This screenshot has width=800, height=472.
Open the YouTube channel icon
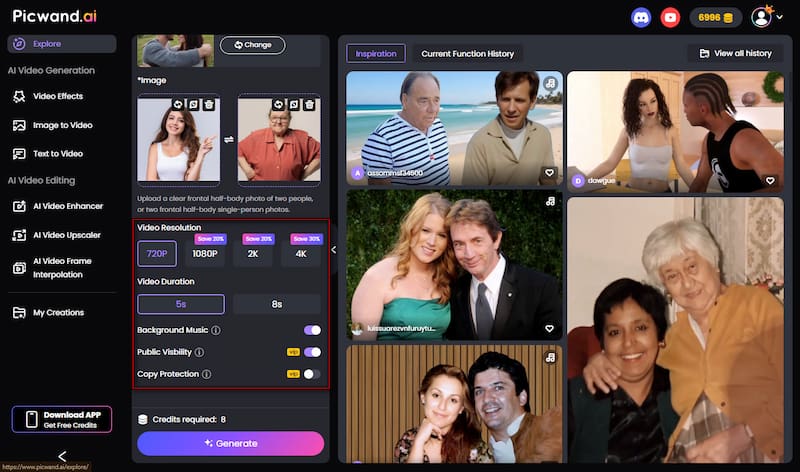pos(670,18)
